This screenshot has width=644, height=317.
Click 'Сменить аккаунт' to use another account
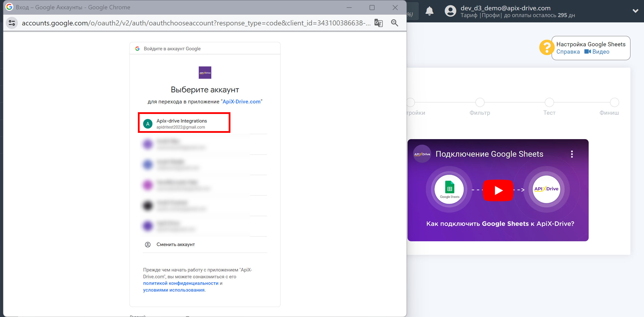pos(176,245)
